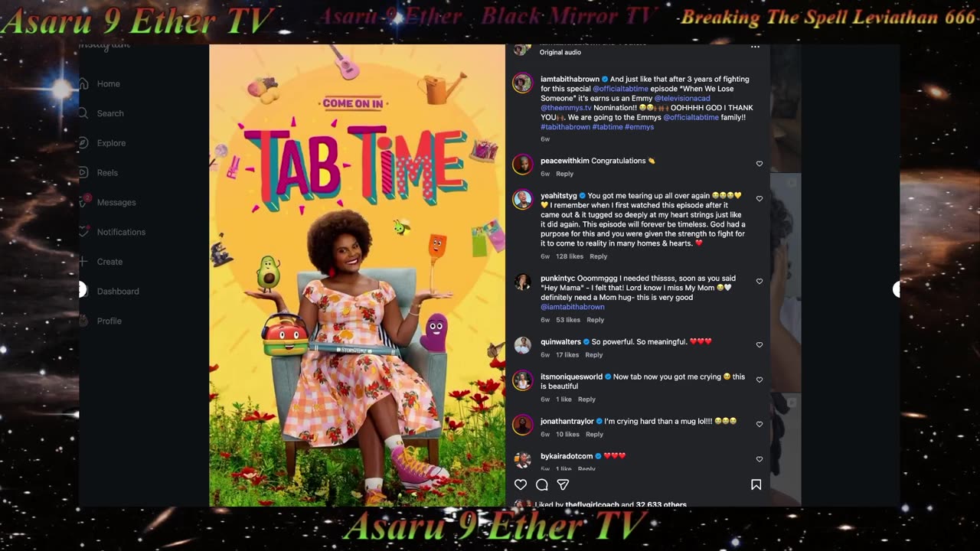Screen dimensions: 980x551
Task: Open peacewithkim's avatar
Action: coord(523,165)
